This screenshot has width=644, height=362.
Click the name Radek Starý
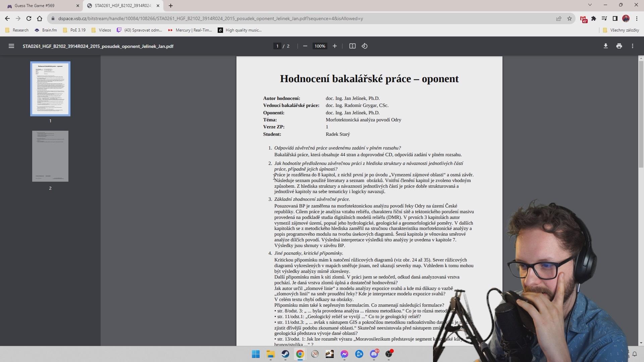[338, 134]
